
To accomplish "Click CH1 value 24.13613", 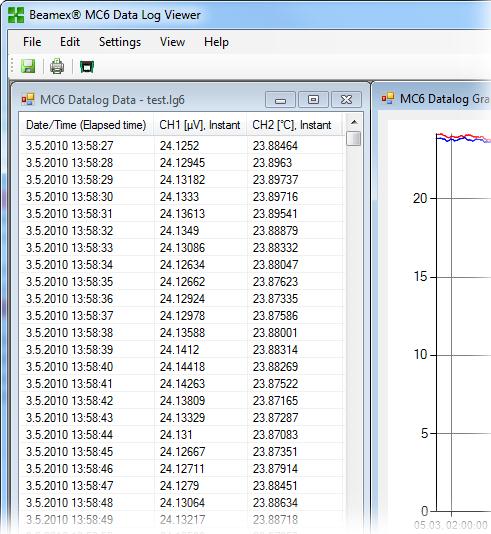I will tap(183, 214).
